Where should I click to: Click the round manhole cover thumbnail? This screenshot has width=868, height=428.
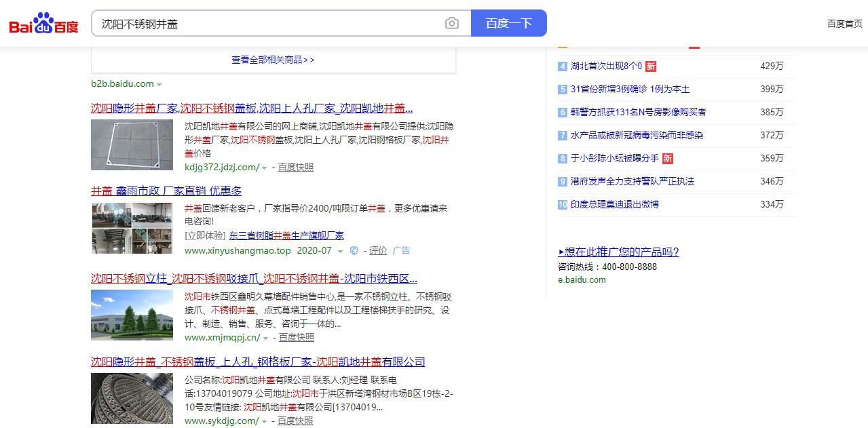(132, 399)
